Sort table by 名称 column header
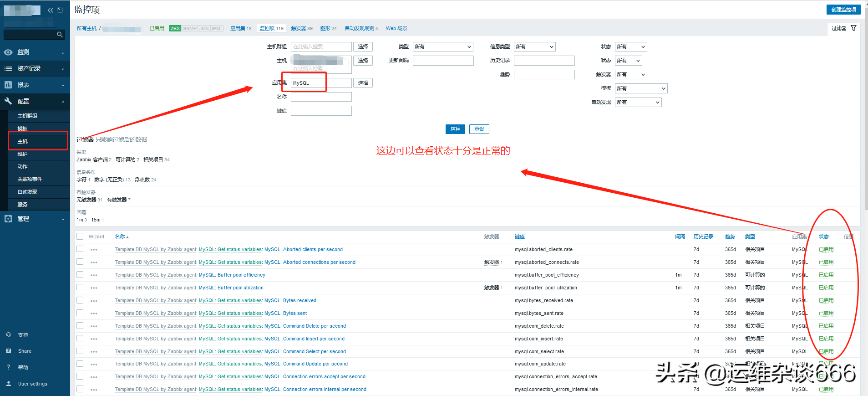The width and height of the screenshot is (868, 396). pyautogui.click(x=122, y=237)
